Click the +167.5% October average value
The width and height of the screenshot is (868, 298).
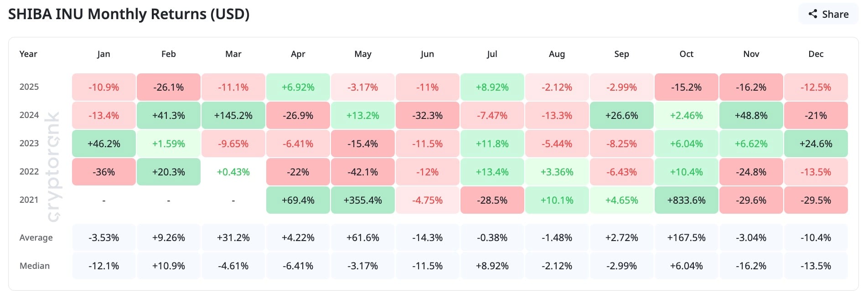686,237
